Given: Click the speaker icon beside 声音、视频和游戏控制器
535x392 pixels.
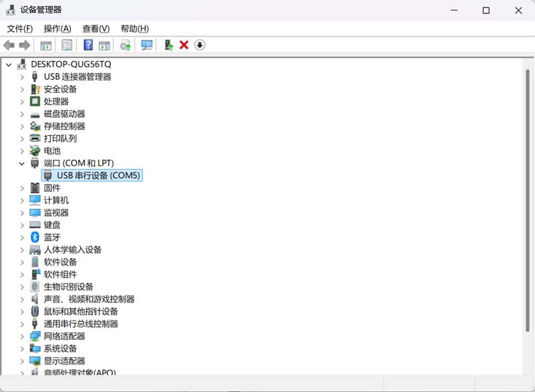Looking at the screenshot, I should (x=35, y=299).
